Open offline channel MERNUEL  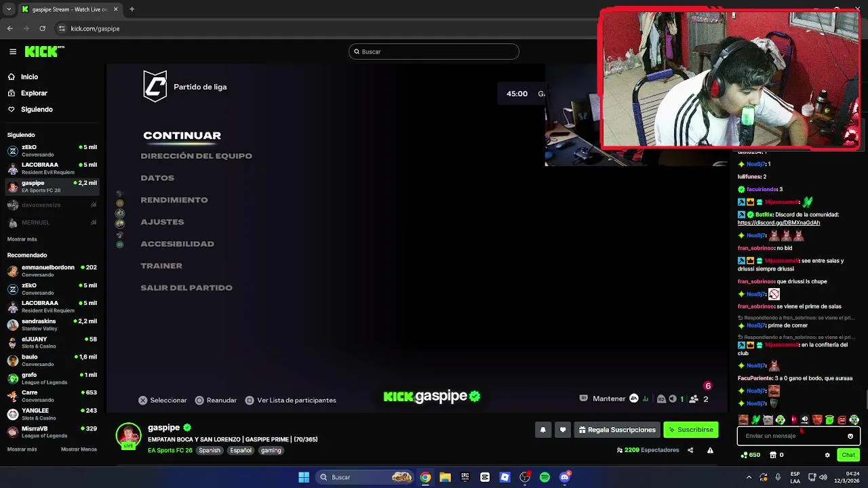[53, 222]
